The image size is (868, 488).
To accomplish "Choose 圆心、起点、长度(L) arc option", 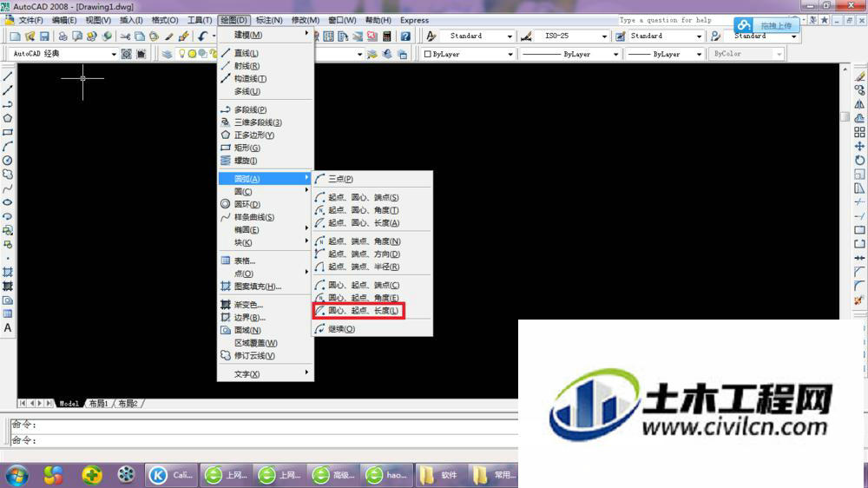I will [x=358, y=311].
